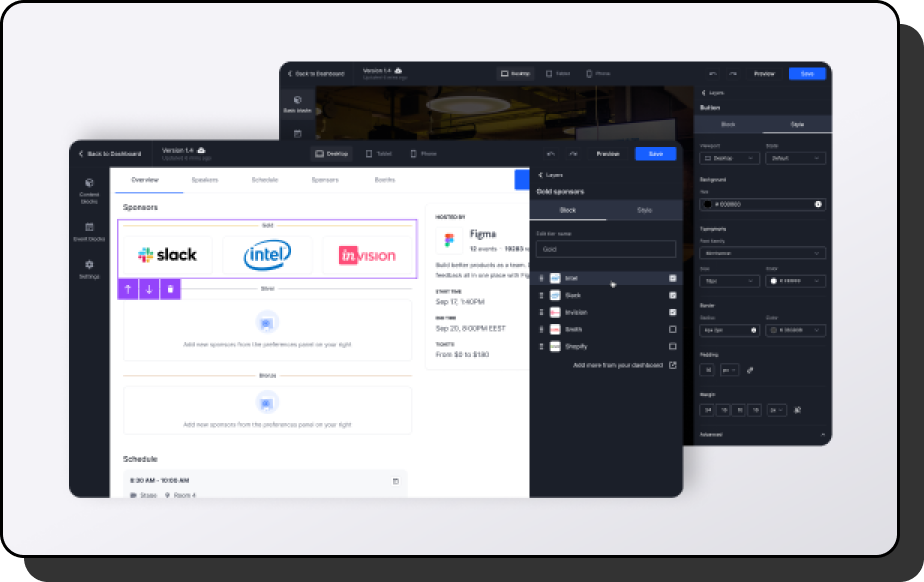Click the Silver tier add-sponsor placeholder icon

[x=267, y=323]
